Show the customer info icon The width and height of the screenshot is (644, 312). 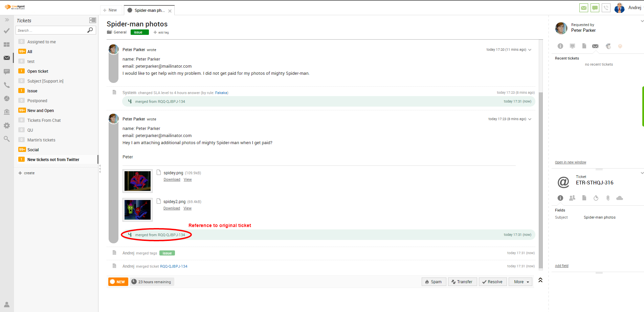coord(560,46)
